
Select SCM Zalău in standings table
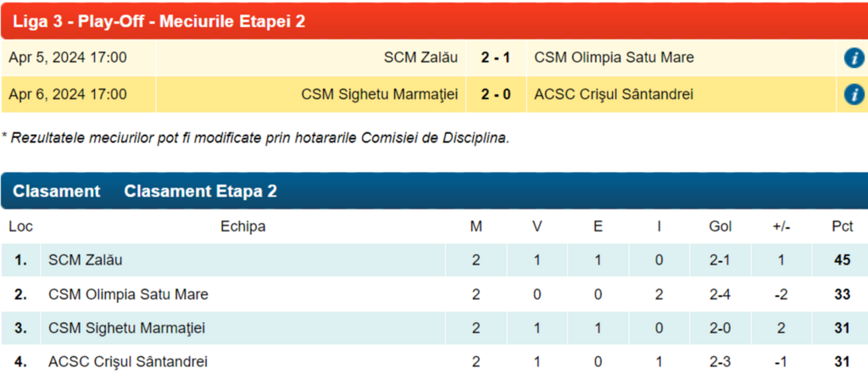coord(92,260)
